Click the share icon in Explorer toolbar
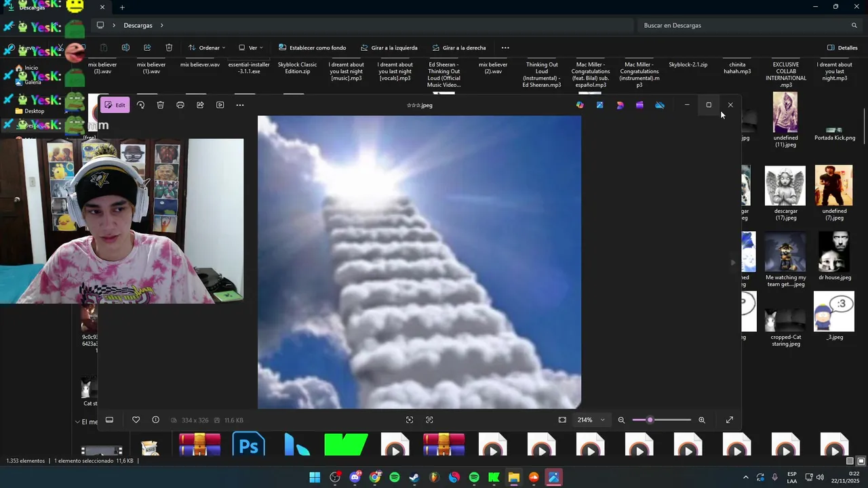The width and height of the screenshot is (868, 488). pyautogui.click(x=147, y=47)
